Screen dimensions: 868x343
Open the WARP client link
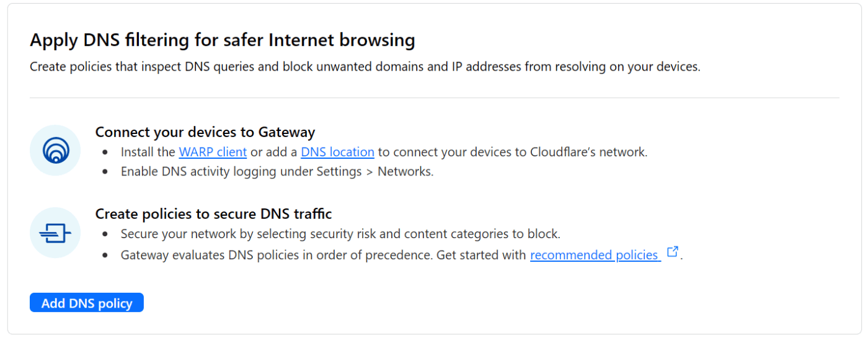(x=213, y=152)
